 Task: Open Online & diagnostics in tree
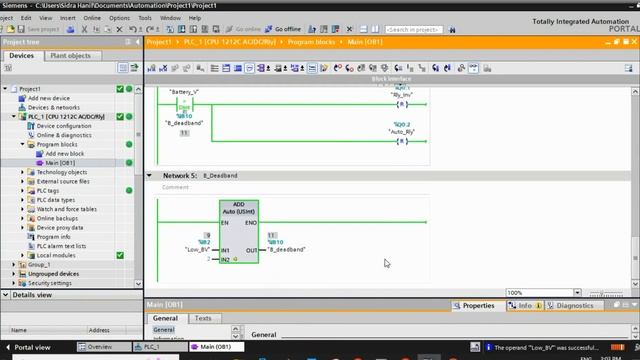64,135
